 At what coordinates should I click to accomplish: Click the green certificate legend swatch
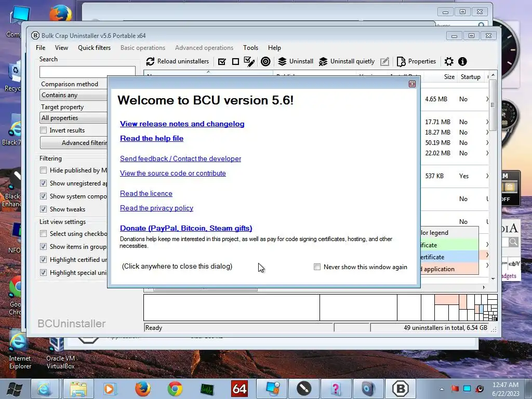[x=449, y=245]
